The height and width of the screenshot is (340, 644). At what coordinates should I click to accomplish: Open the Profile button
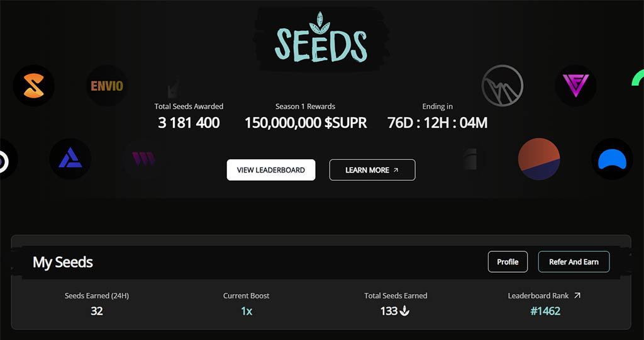click(x=508, y=261)
